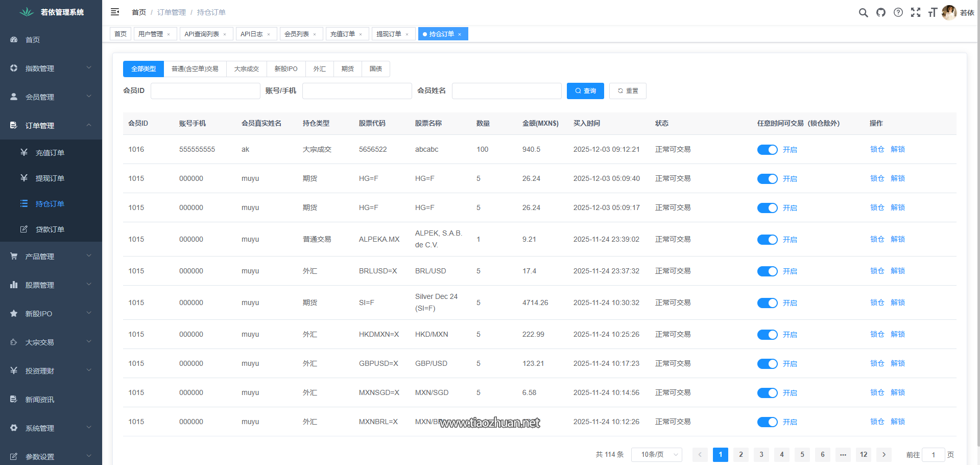Screen dimensions: 980x465
Task: Open the GitHub source icon
Action: coord(881,13)
